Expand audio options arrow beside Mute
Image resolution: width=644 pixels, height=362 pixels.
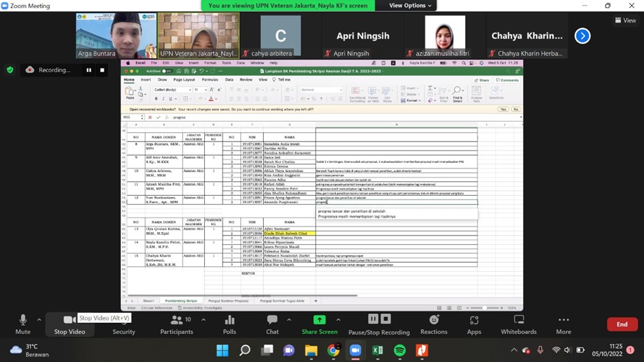pyautogui.click(x=39, y=319)
